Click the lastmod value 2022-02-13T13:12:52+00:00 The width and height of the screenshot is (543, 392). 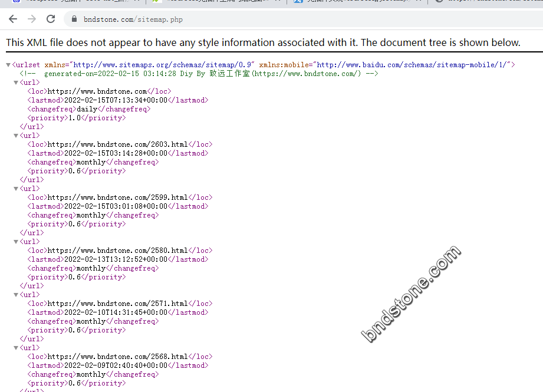(x=116, y=259)
